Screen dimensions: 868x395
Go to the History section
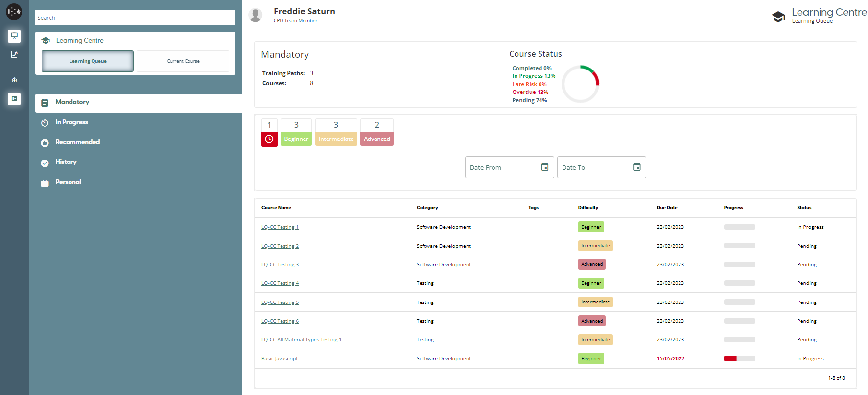tap(66, 162)
